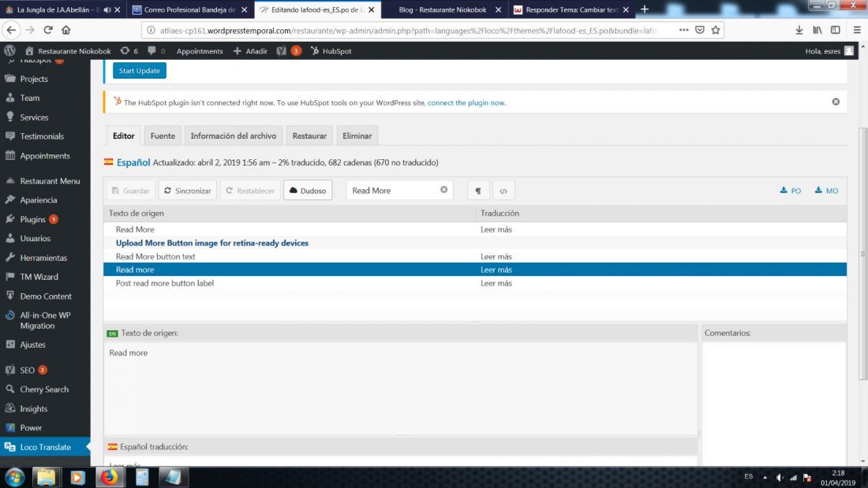Follow the connect the plugin now link
This screenshot has width=868, height=488.
click(x=466, y=102)
